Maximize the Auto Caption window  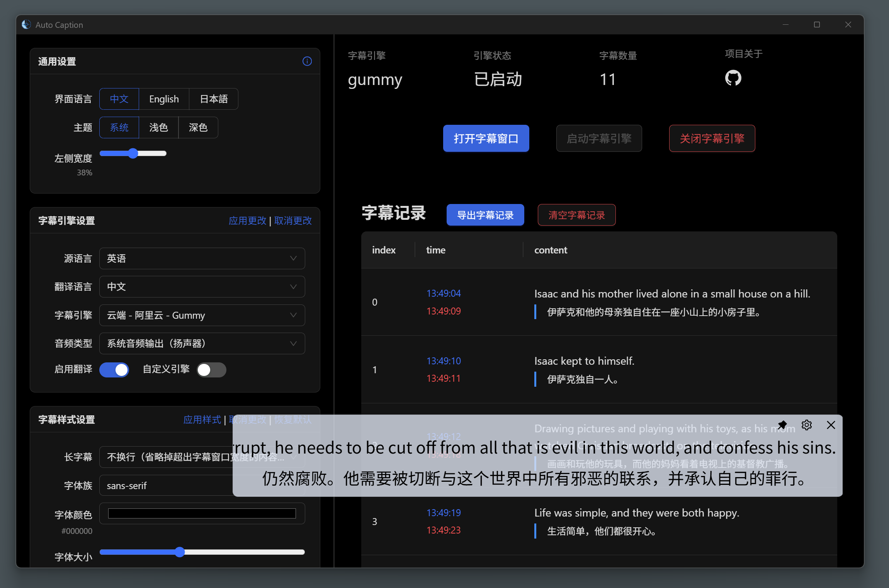click(x=817, y=25)
